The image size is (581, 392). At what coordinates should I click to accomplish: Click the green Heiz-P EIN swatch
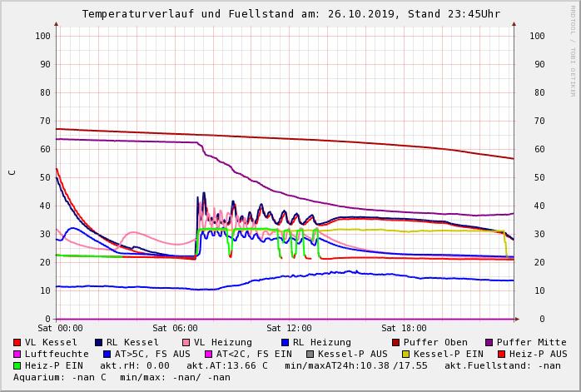(x=17, y=365)
